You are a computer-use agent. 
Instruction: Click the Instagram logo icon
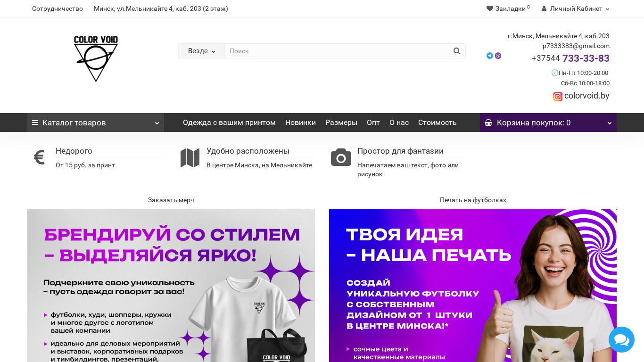558,97
